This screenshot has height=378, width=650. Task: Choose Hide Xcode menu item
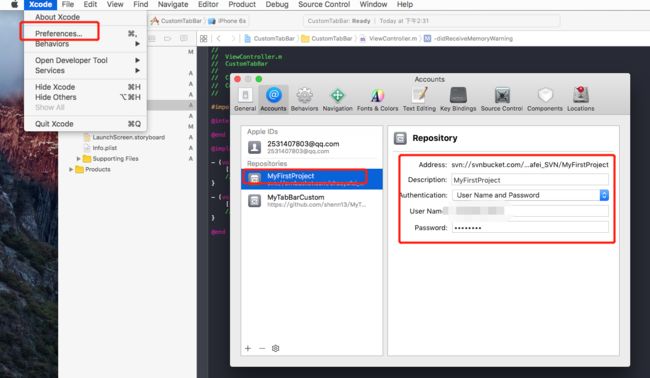(x=85, y=87)
